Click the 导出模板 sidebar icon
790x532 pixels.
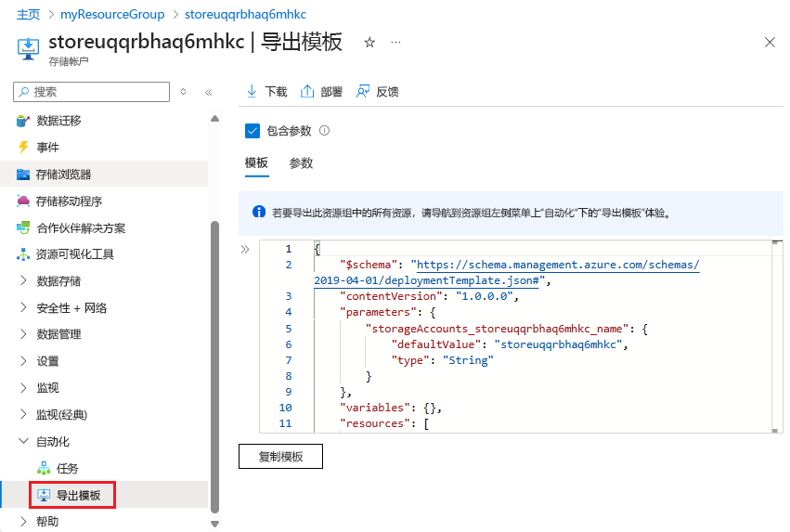tap(44, 495)
